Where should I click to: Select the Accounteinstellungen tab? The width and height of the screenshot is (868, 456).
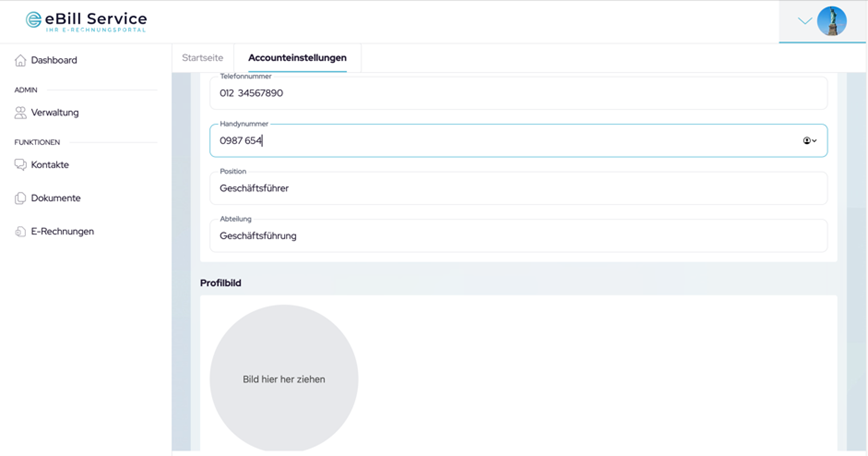click(297, 58)
